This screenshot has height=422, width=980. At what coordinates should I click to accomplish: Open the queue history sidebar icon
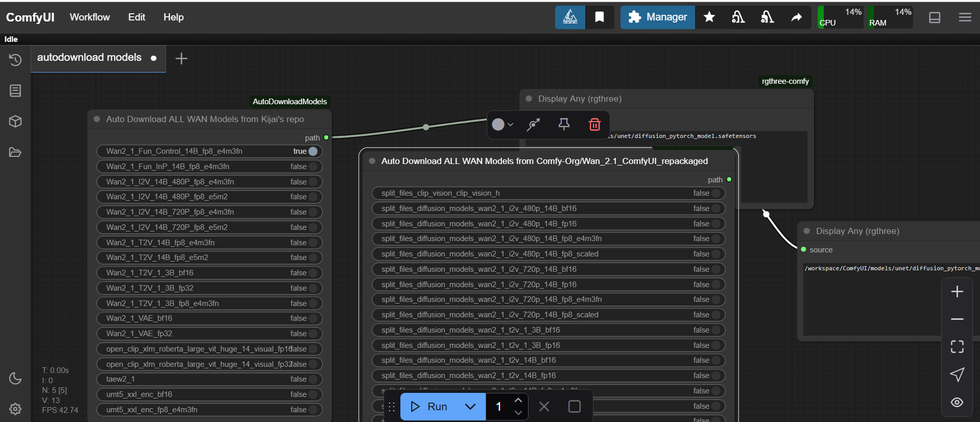pos(15,60)
